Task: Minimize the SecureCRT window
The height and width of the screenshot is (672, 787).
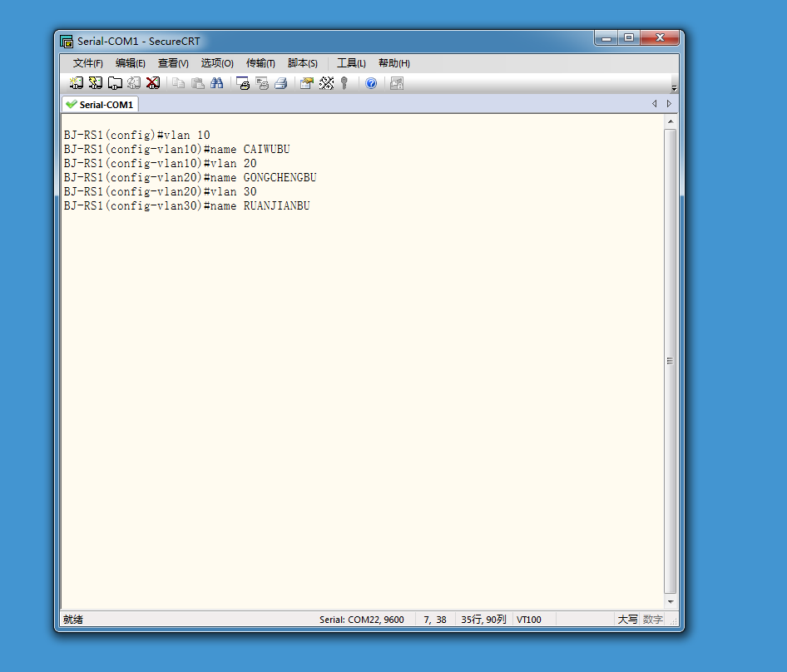Action: pos(606,38)
